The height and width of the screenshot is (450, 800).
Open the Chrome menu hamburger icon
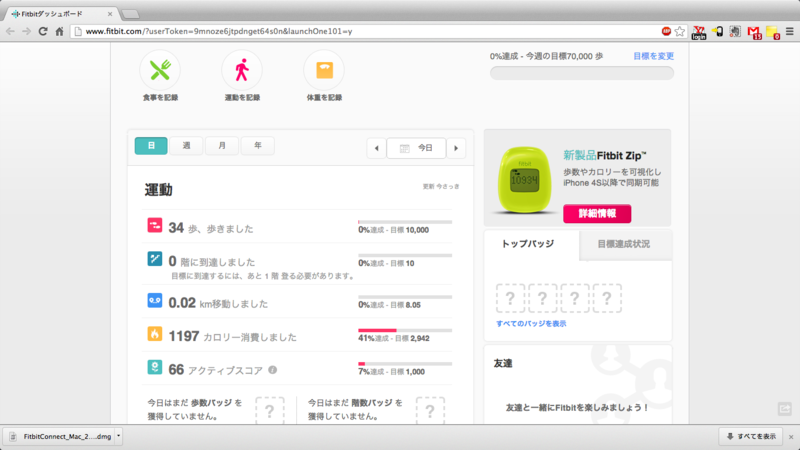point(790,32)
